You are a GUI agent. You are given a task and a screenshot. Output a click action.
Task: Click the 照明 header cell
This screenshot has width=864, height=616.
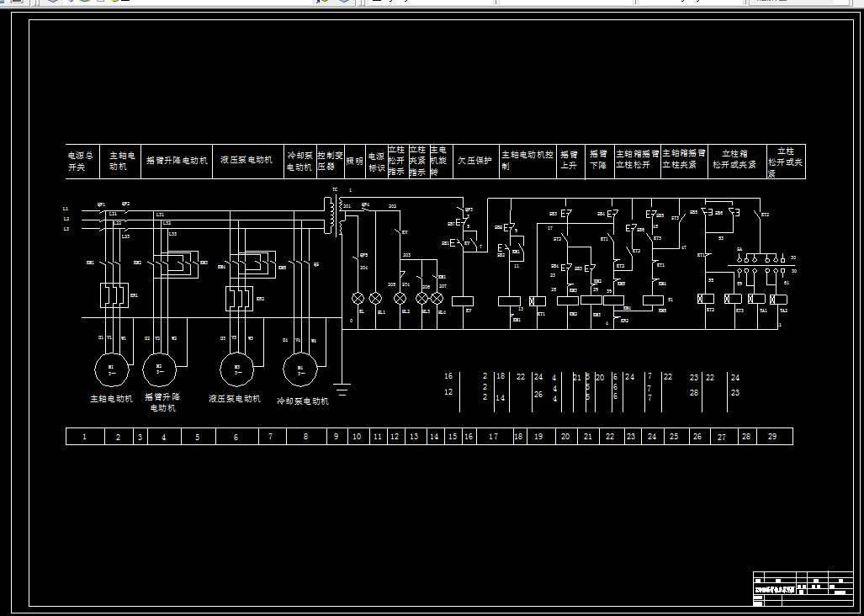(355, 162)
